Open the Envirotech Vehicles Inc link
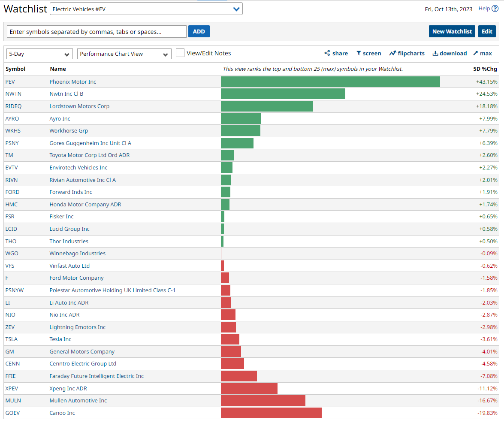This screenshot has width=504, height=423. click(x=78, y=167)
